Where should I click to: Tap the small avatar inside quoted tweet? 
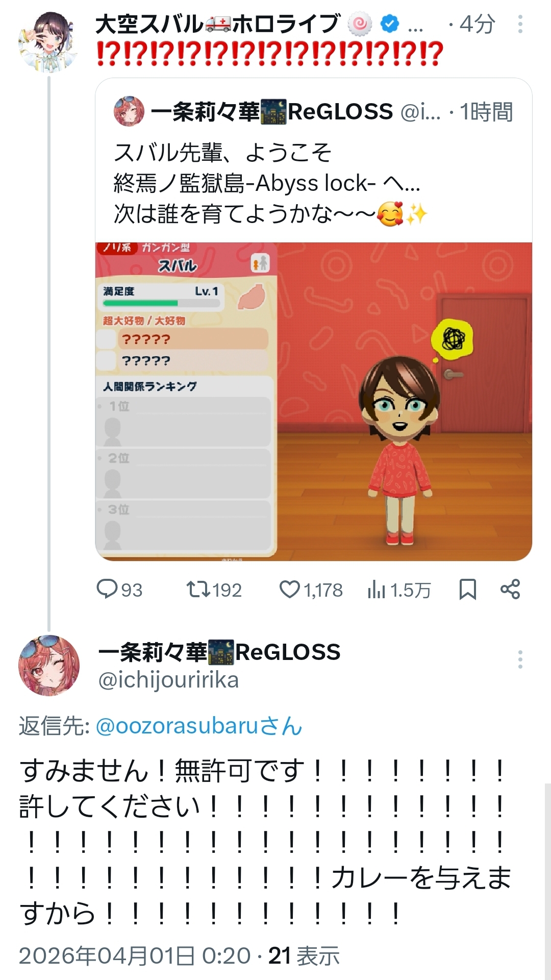pos(129,111)
